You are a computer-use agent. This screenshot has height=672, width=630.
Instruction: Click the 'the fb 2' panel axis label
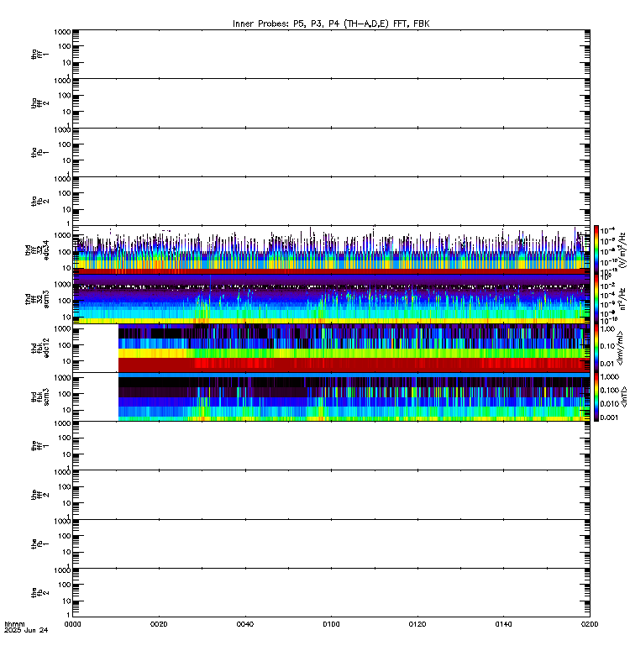point(39,593)
